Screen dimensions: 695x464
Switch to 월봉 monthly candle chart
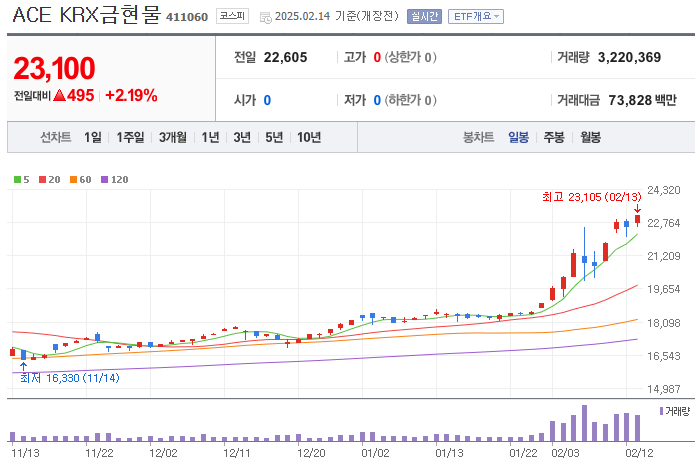[x=590, y=137]
